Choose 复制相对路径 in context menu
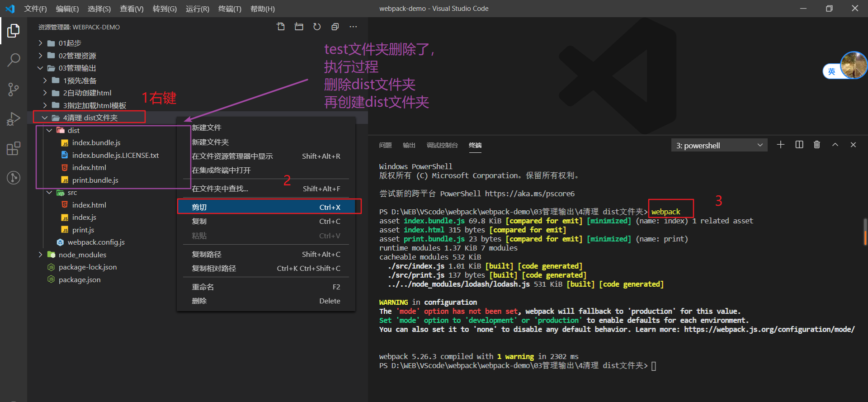The width and height of the screenshot is (868, 402). coord(266,268)
